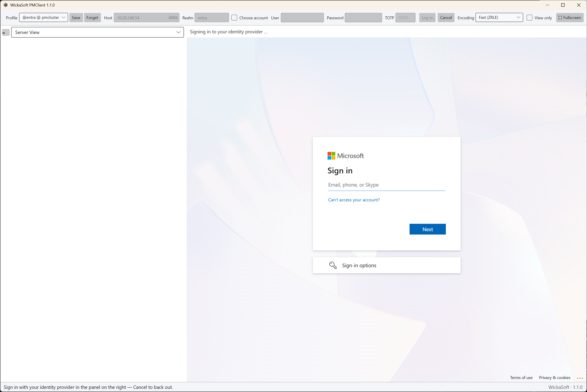Click the Host address field
The height and width of the screenshot is (392, 587).
(x=140, y=17)
